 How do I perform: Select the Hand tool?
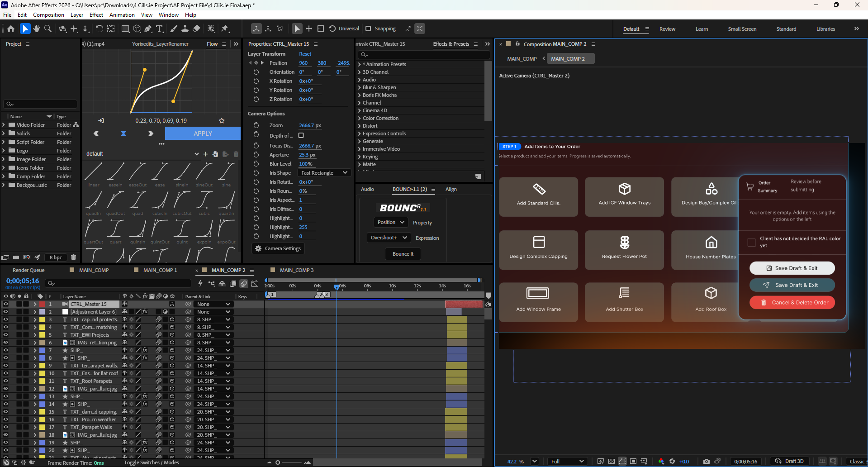point(37,29)
